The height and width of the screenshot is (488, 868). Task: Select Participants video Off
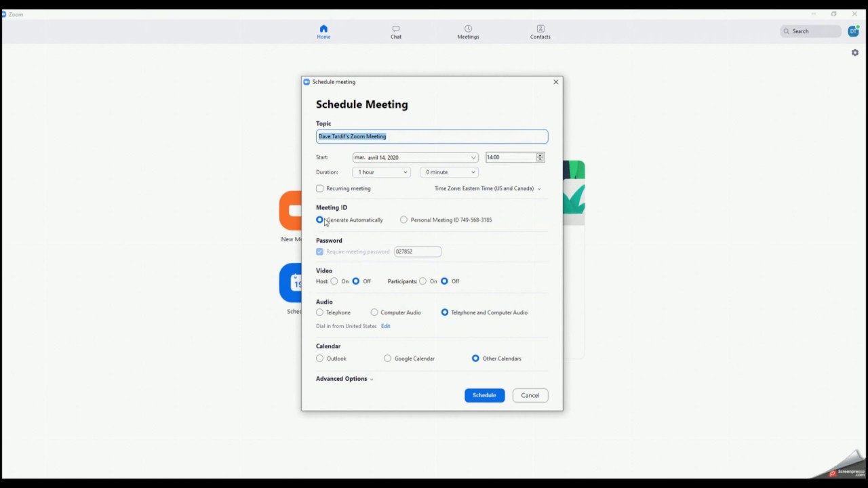point(445,281)
